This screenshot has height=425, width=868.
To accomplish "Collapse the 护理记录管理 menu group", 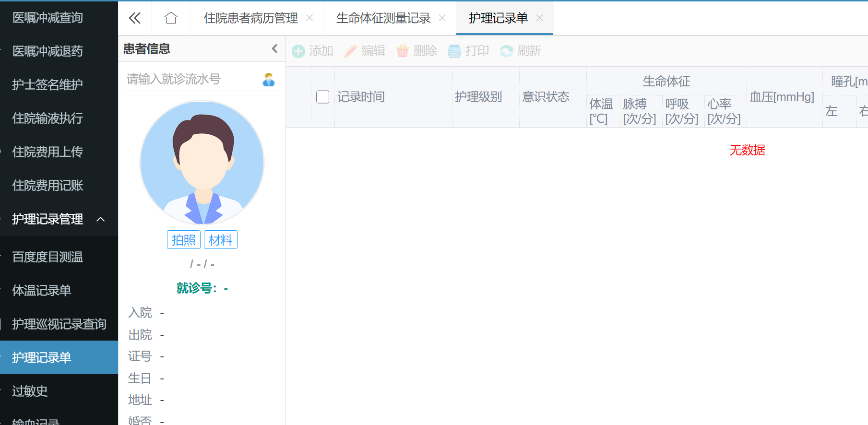I will (100, 219).
